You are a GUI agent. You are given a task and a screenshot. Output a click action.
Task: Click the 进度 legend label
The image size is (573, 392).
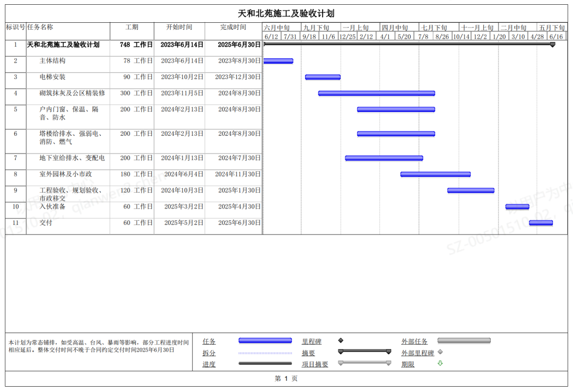(x=209, y=364)
